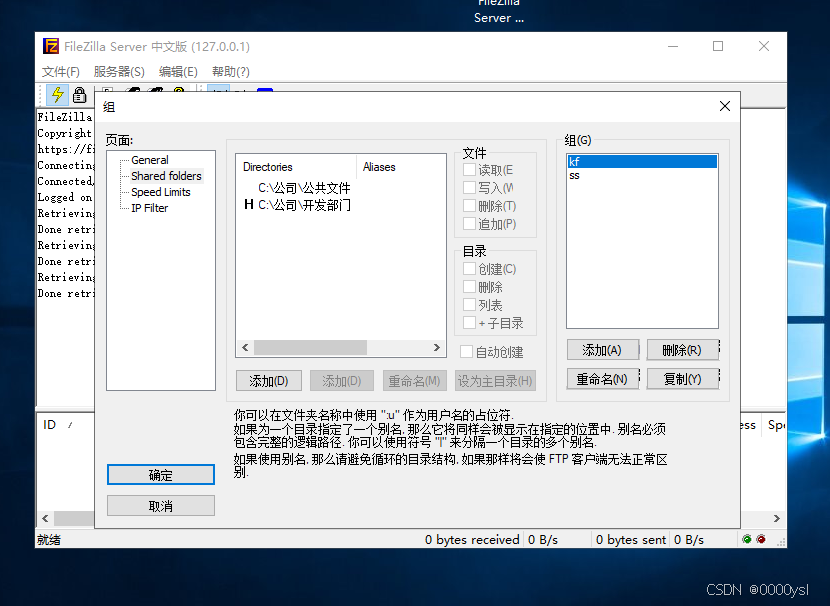Click the padlock lock-server toolbar icon
The width and height of the screenshot is (830, 606).
tap(79, 95)
